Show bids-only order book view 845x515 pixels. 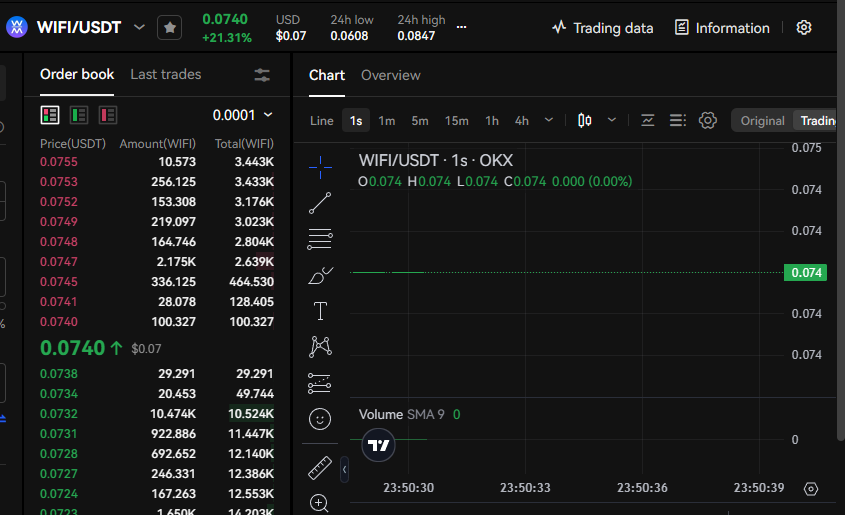79,115
